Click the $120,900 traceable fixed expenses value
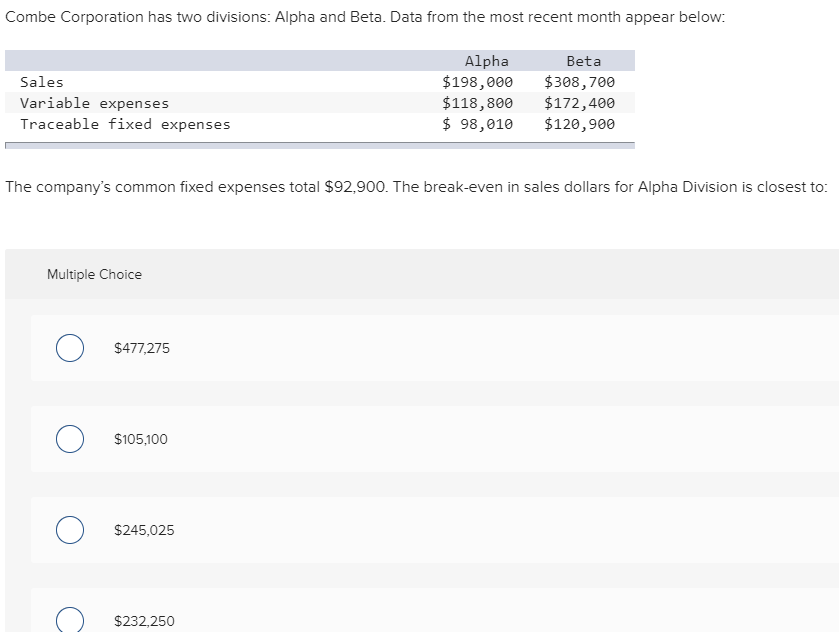The width and height of the screenshot is (839, 632). (x=579, y=124)
